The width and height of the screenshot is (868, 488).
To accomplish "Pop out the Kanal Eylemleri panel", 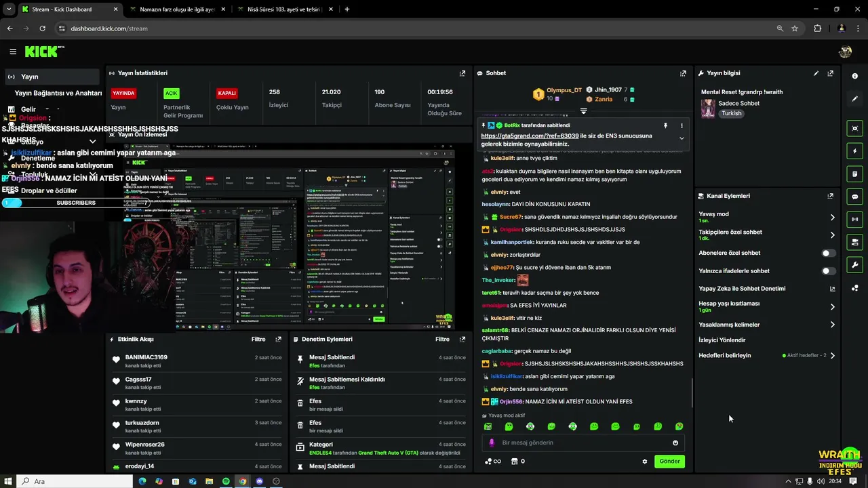I will (830, 196).
